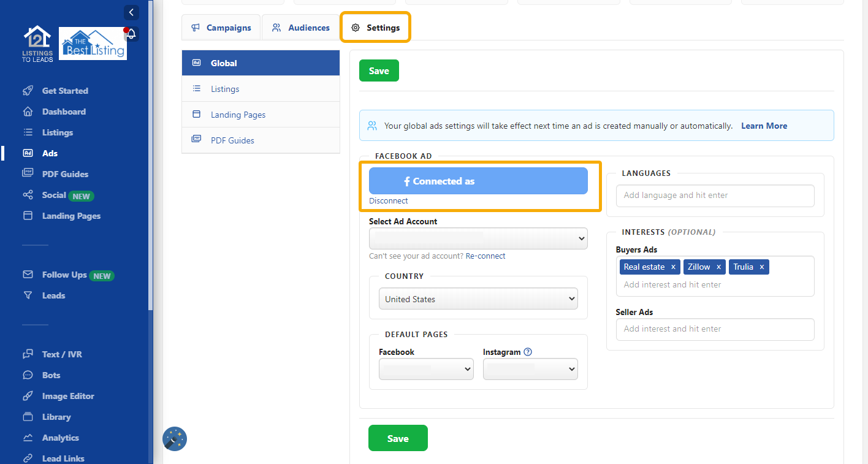The width and height of the screenshot is (868, 464).
Task: Open the Facebook default page dropdown
Action: [x=426, y=369]
